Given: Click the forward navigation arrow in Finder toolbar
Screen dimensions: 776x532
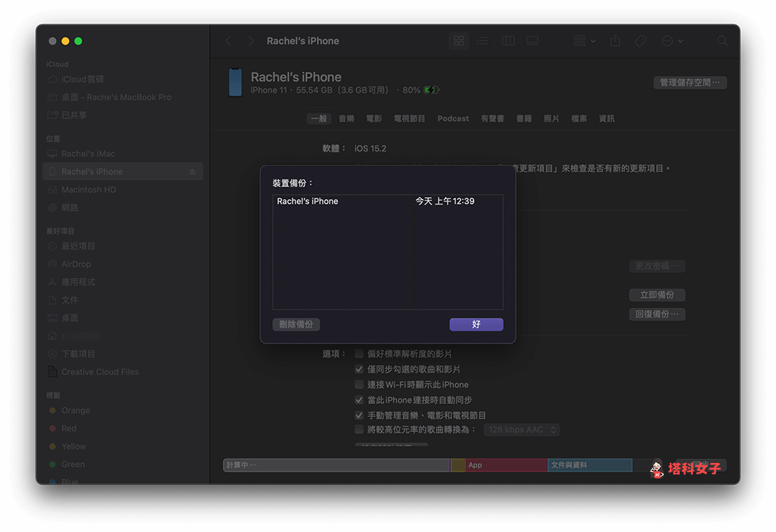Looking at the screenshot, I should tap(251, 41).
